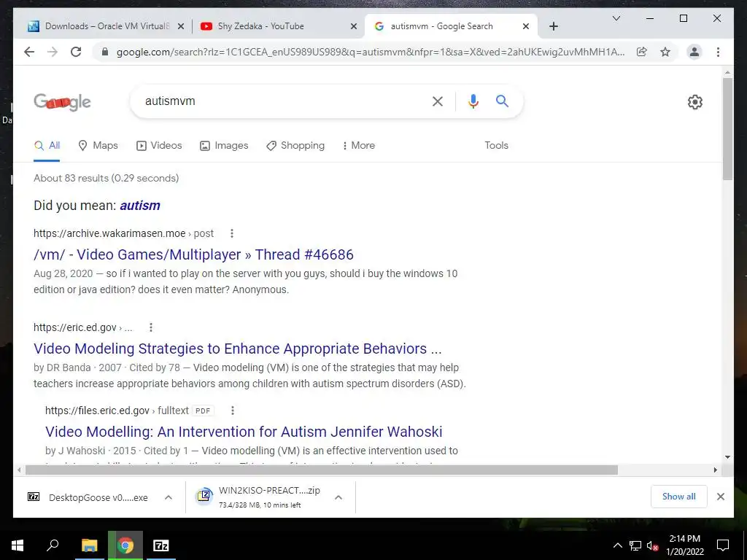Open options for files.eric.ed.gov result
Viewport: 747px width, 560px height.
232,411
